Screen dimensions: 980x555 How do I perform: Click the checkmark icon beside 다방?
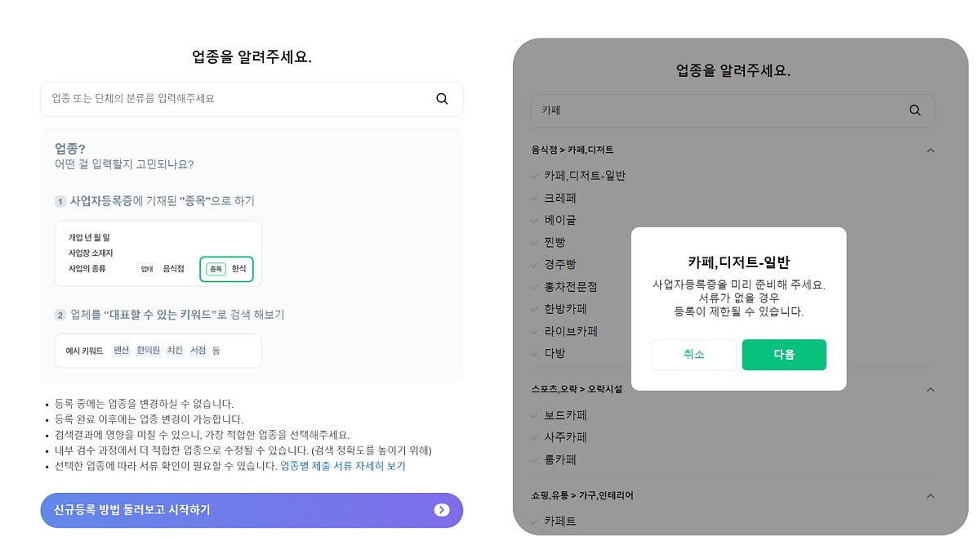pyautogui.click(x=534, y=353)
